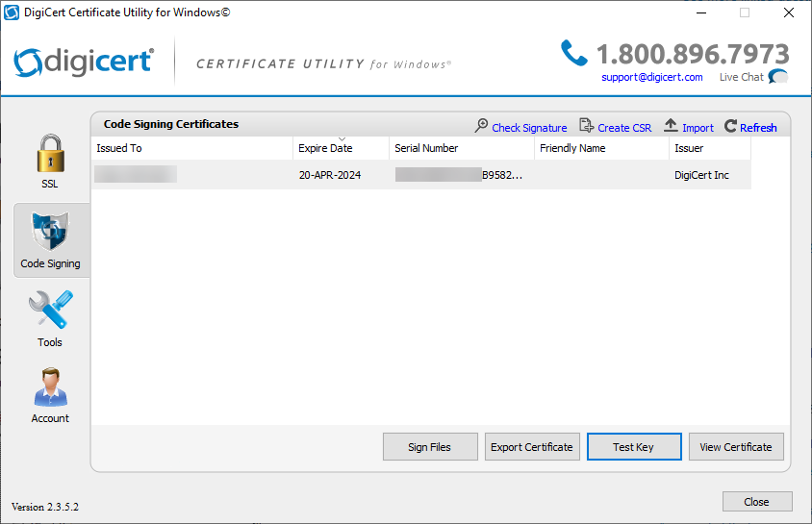The image size is (812, 524).
Task: Select the blurred Issued To cell
Action: point(136,174)
